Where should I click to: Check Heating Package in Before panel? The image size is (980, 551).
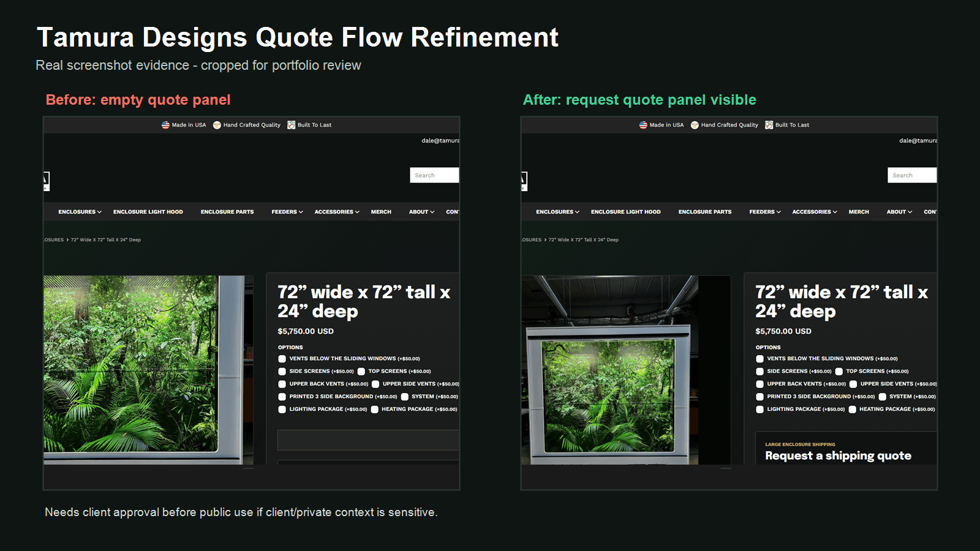375,410
